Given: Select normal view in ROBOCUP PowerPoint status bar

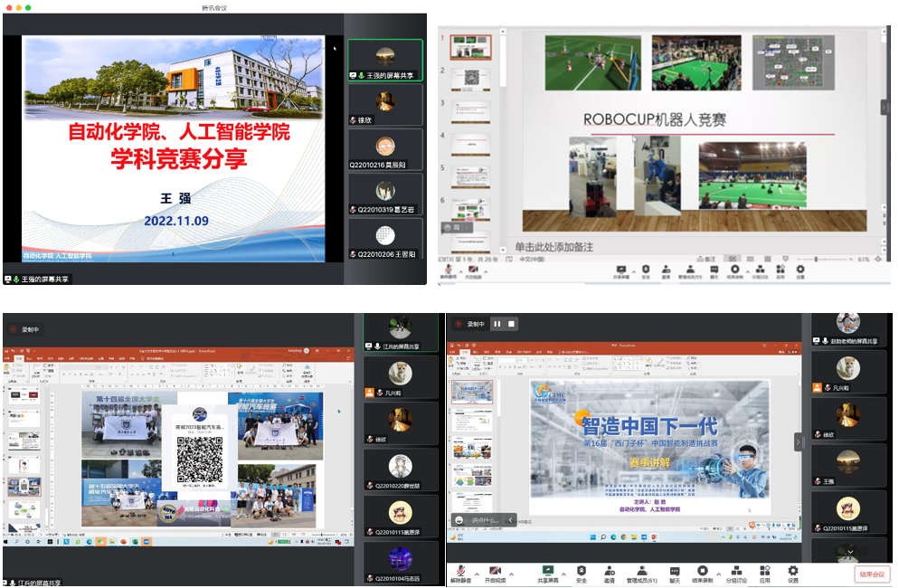Looking at the screenshot, I should (x=733, y=259).
